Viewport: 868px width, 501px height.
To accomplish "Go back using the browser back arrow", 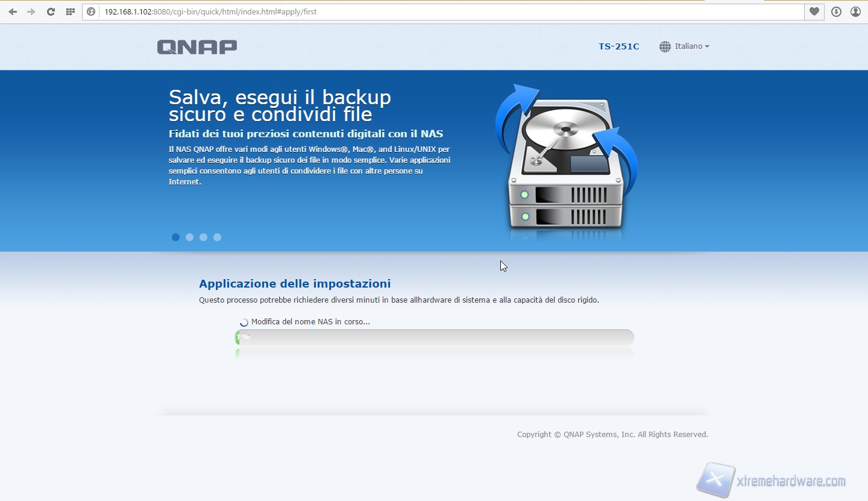I will [13, 11].
